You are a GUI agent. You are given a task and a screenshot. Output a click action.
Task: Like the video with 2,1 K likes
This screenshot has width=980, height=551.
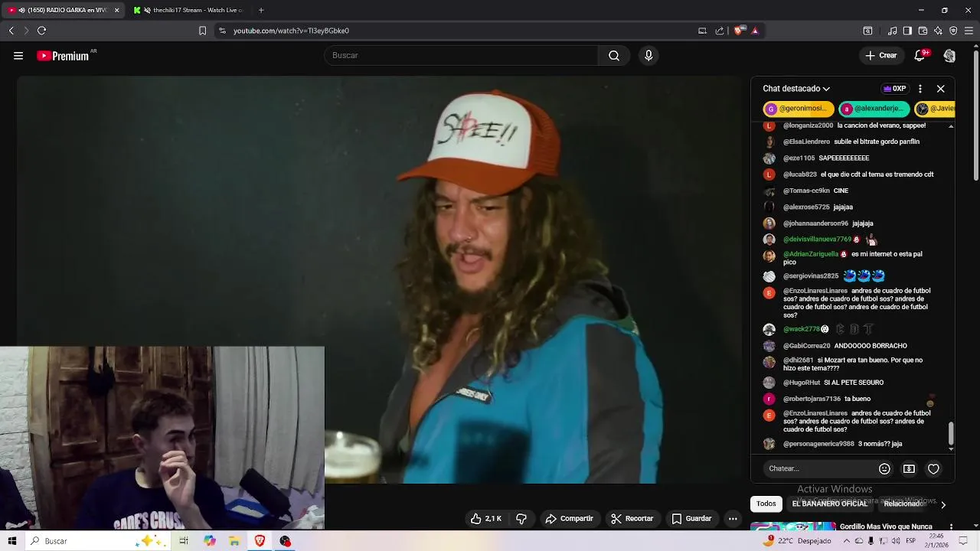pos(485,519)
